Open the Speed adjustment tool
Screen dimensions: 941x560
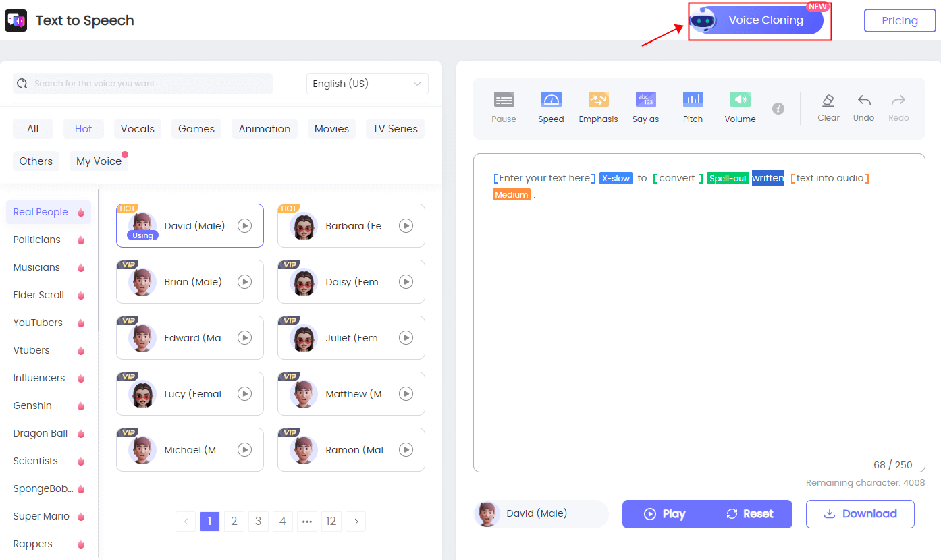551,107
